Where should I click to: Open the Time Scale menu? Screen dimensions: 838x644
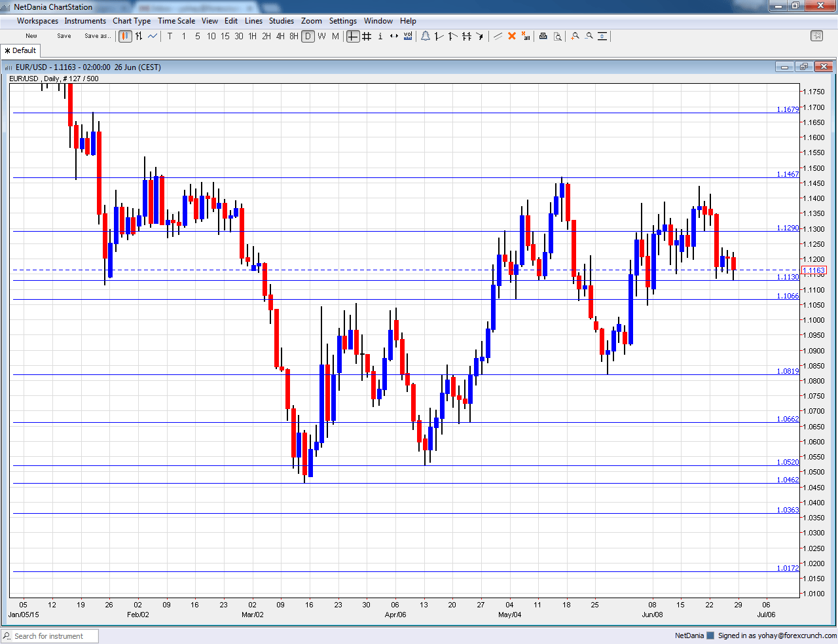176,21
